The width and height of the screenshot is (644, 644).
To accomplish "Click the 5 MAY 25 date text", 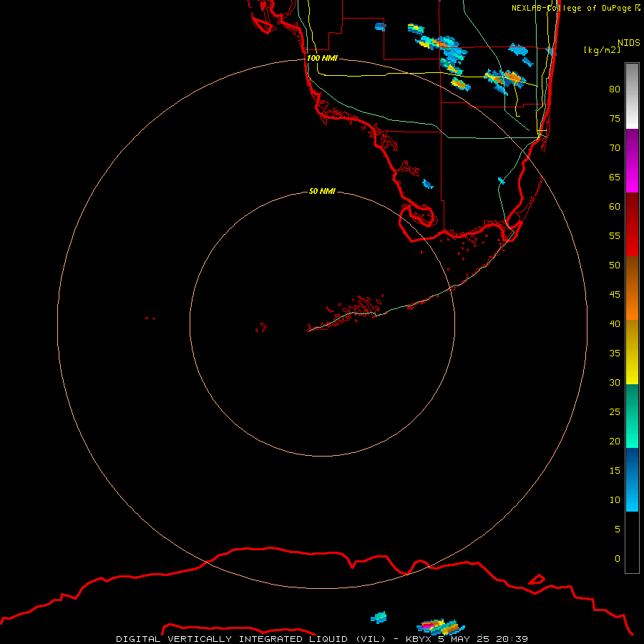I will tap(464, 639).
